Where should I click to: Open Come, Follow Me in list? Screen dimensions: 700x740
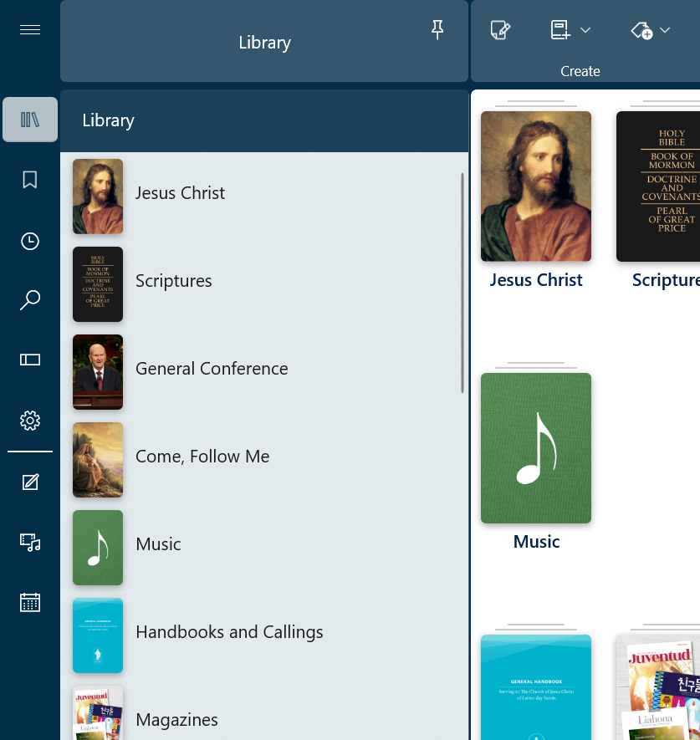coord(263,459)
